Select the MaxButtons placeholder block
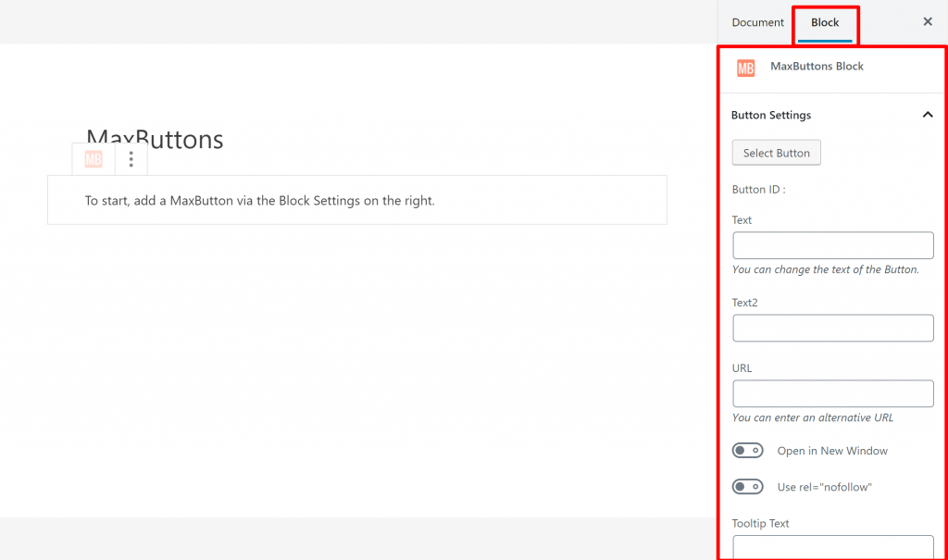Screen dimensions: 948x560 pyautogui.click(x=356, y=199)
